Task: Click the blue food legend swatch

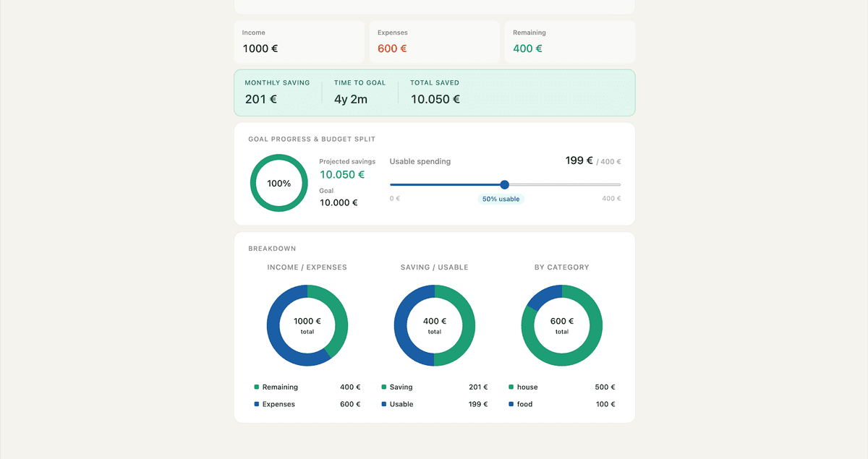Action: click(511, 404)
